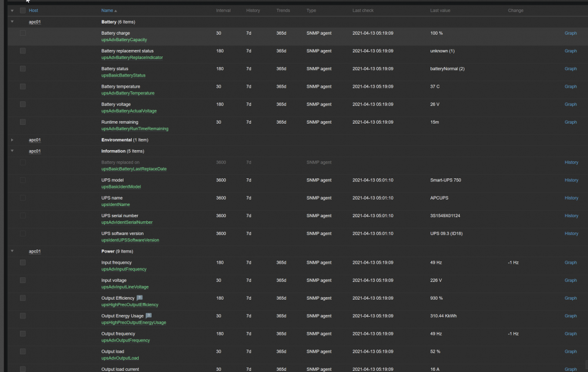Click the upsBasicBatteryLastReplaceDate key link
Viewport: 588px width, 372px height.
point(134,168)
